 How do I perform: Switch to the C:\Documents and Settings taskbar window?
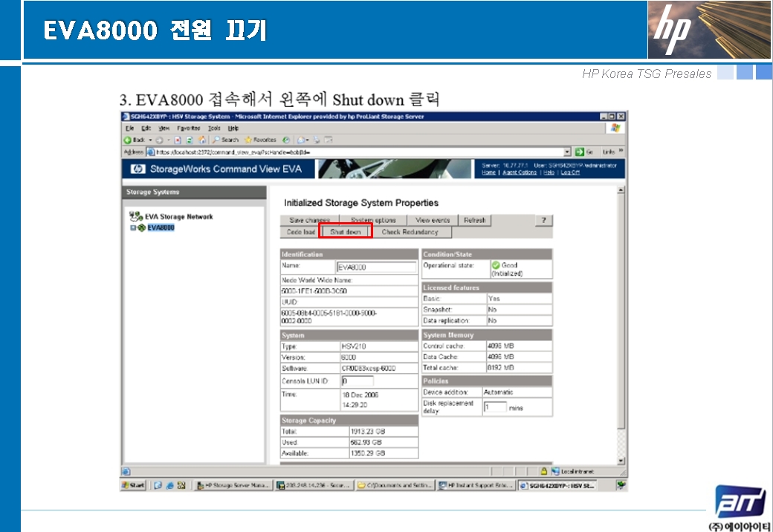click(x=396, y=485)
